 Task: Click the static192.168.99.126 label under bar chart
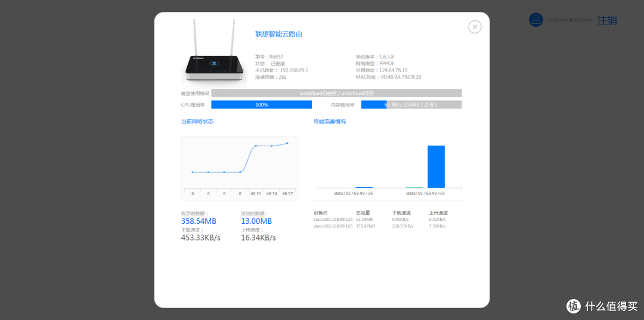353,193
